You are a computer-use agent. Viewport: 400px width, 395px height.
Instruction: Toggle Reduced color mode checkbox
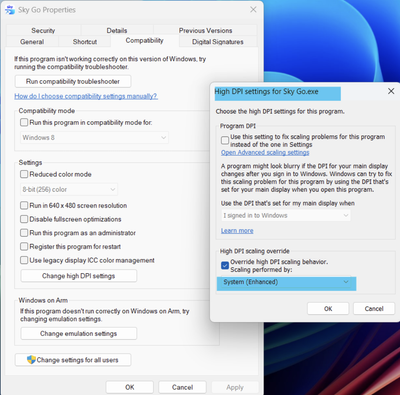tap(24, 174)
